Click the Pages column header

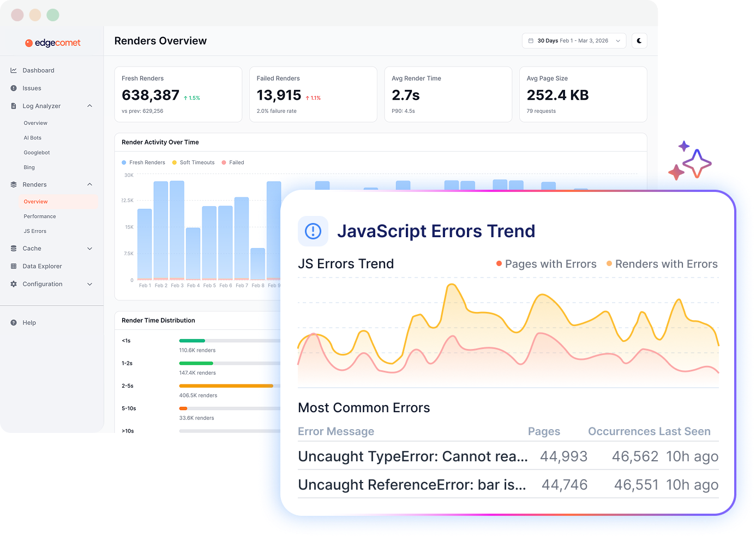(x=544, y=431)
